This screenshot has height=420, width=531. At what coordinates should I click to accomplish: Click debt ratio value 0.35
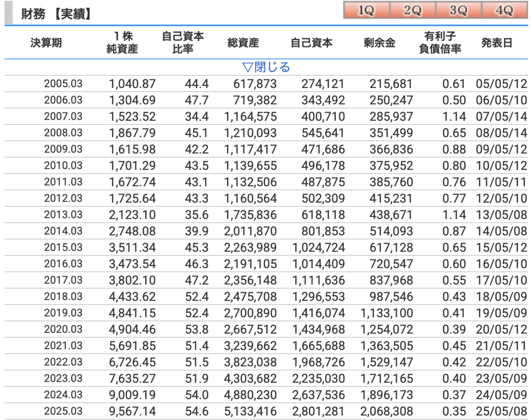(454, 411)
